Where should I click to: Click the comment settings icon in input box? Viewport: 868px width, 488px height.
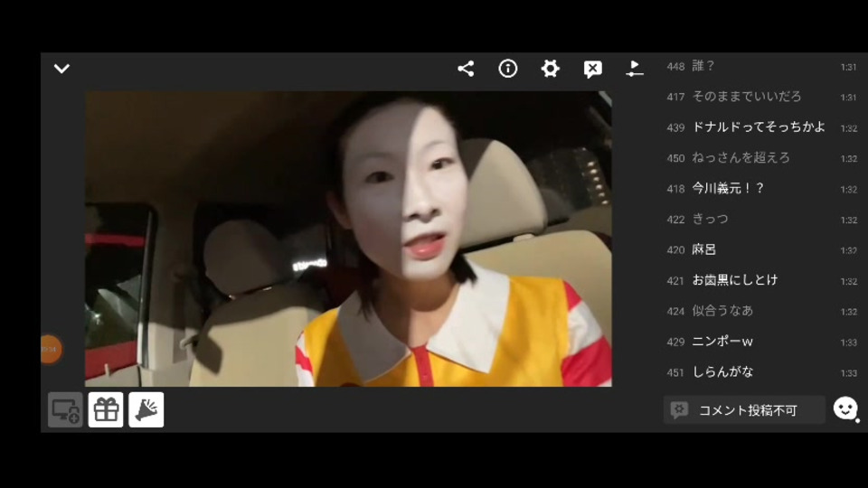679,410
